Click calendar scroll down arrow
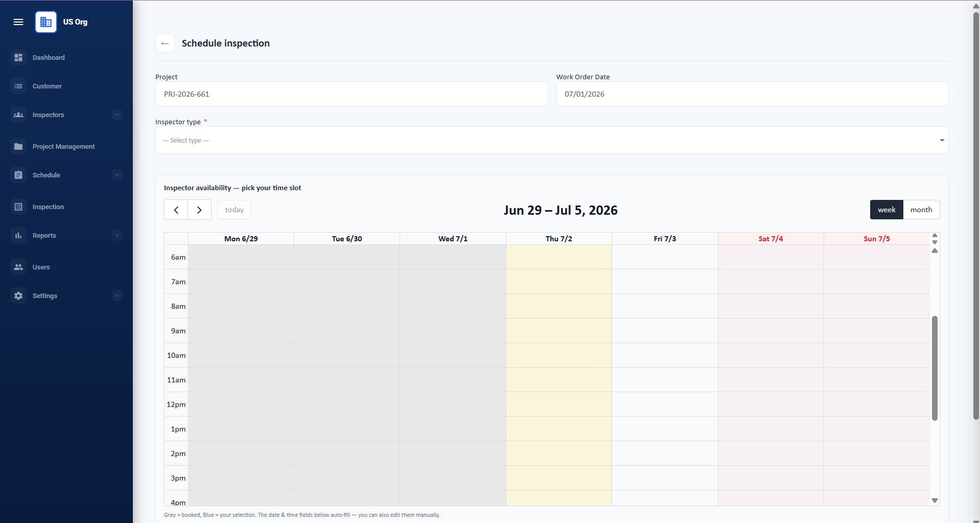 [x=935, y=501]
